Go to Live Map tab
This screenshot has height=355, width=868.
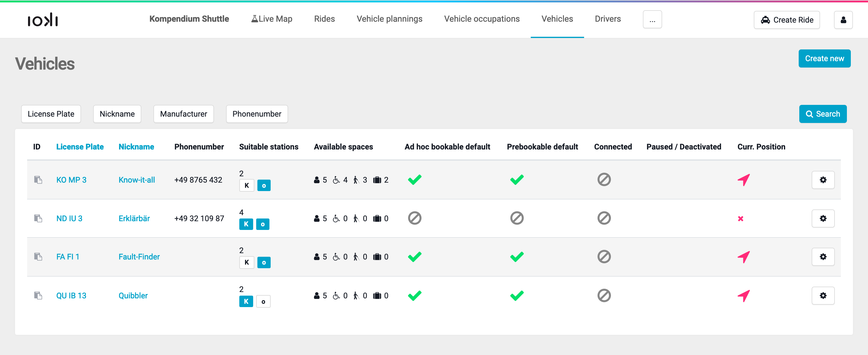click(x=272, y=19)
